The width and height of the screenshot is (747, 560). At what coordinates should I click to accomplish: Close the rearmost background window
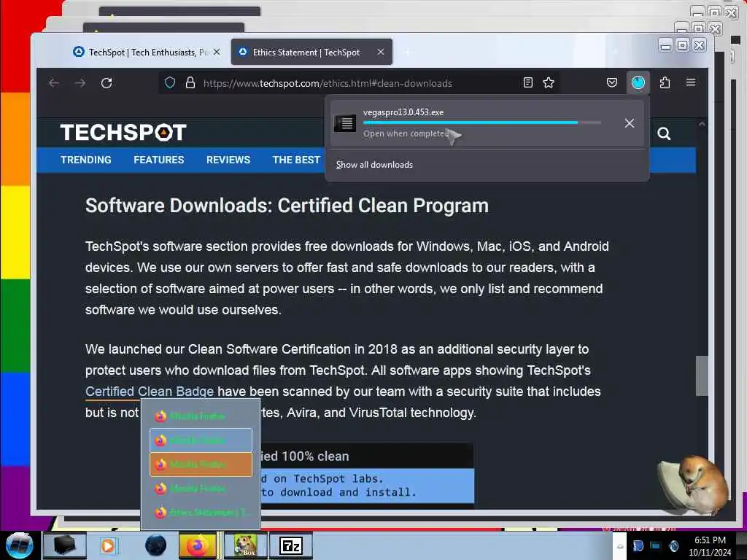click(731, 12)
